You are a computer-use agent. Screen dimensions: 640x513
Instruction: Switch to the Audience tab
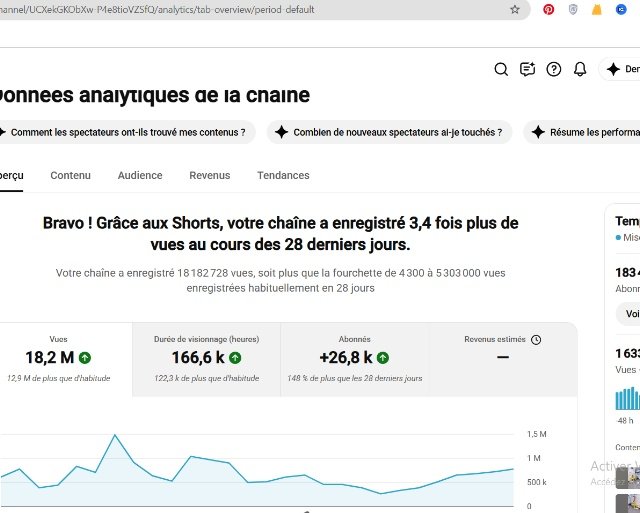click(140, 175)
